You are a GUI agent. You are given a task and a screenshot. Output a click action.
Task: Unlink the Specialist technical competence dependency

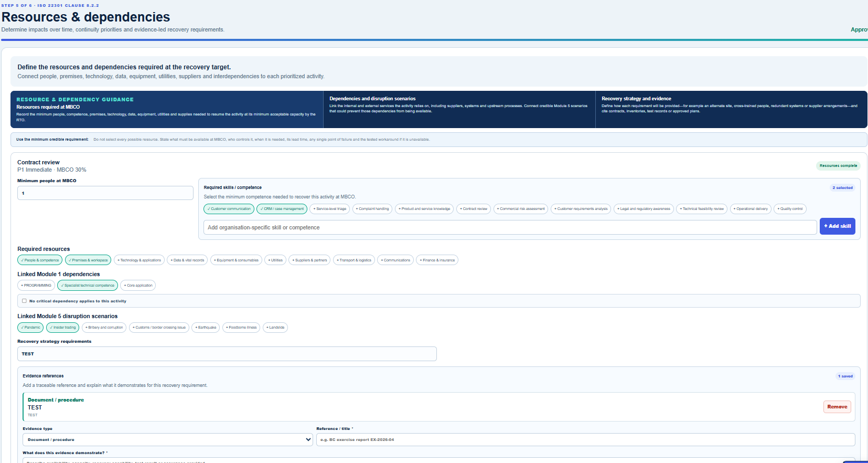[x=88, y=286]
